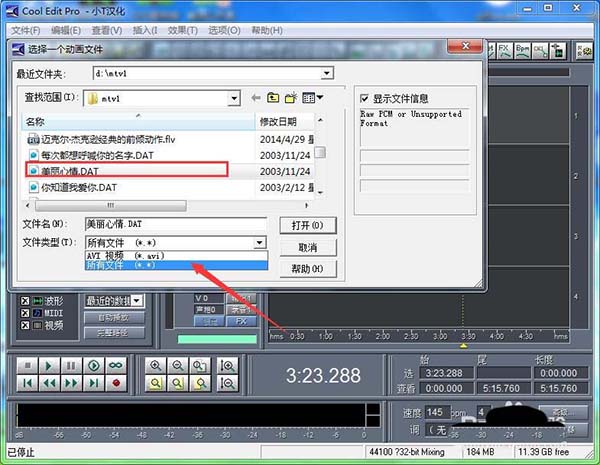Click the Create New Folder icon
600x465 pixels.
291,98
